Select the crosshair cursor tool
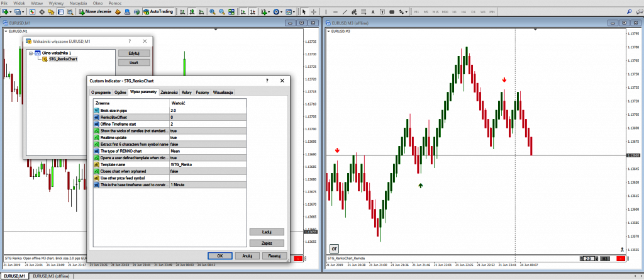Viewport: 644px width, 280px height. point(314,11)
